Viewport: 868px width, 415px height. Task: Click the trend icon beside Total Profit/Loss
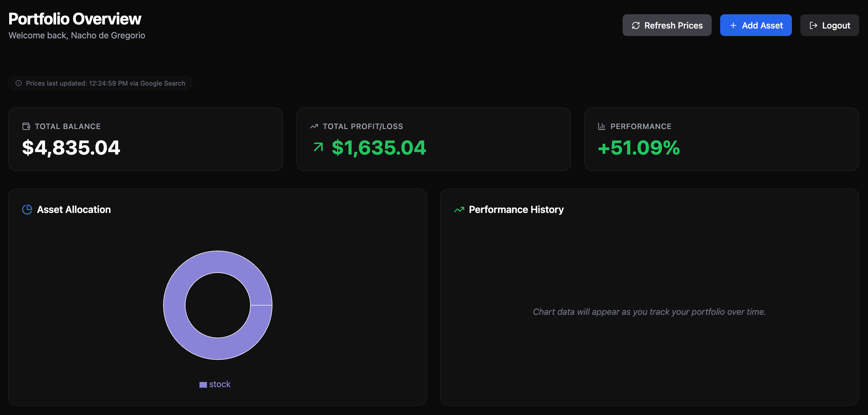314,126
